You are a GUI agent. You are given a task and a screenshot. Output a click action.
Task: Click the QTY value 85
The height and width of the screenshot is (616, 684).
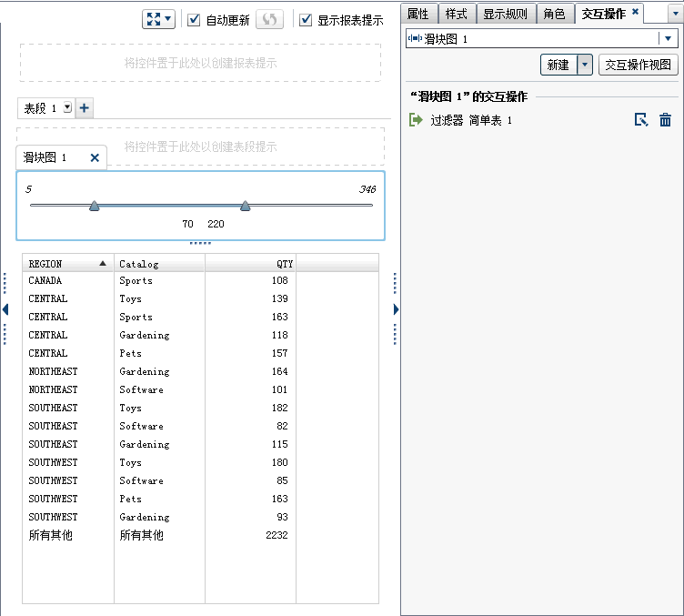point(282,480)
